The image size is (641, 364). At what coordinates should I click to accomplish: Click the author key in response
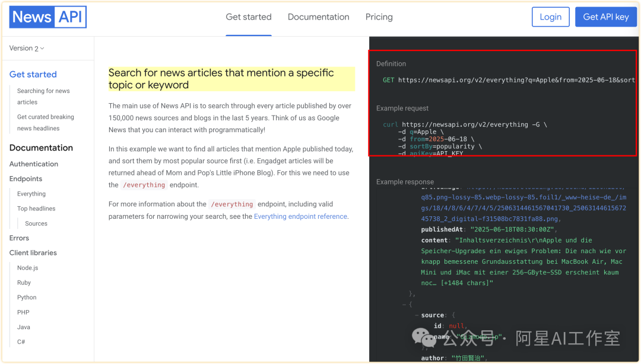click(x=433, y=358)
